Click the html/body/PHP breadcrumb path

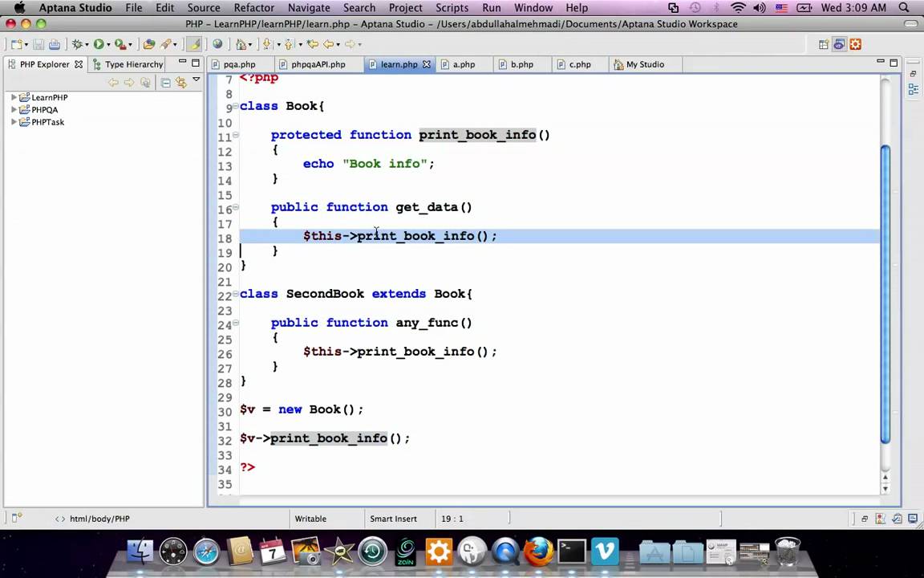click(x=99, y=519)
